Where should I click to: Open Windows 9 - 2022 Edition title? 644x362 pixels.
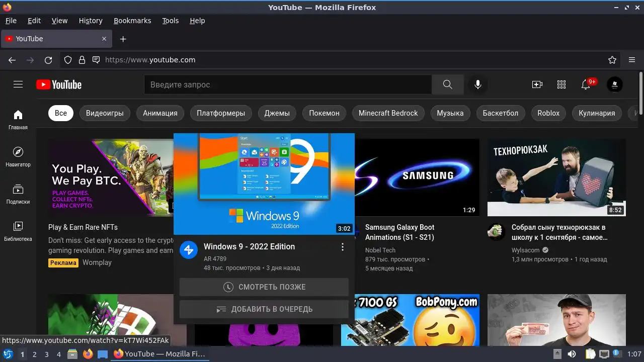pos(249,246)
